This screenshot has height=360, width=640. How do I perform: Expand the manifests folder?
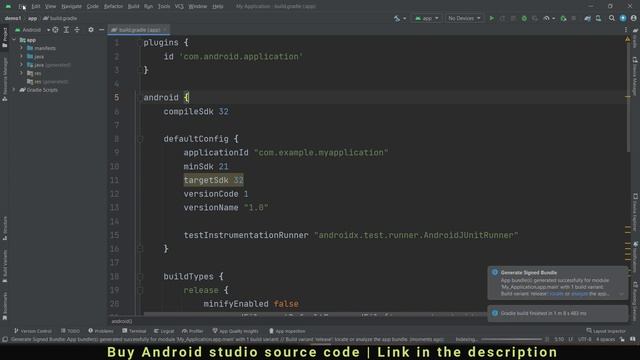point(21,48)
